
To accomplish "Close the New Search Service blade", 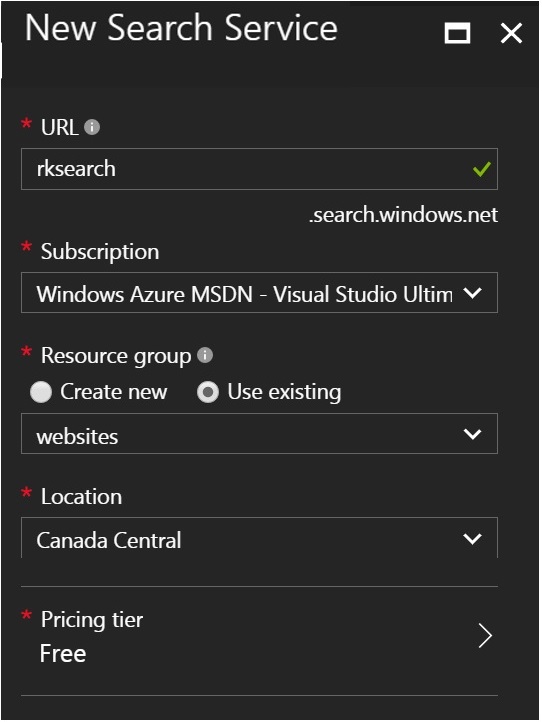I will pyautogui.click(x=511, y=33).
